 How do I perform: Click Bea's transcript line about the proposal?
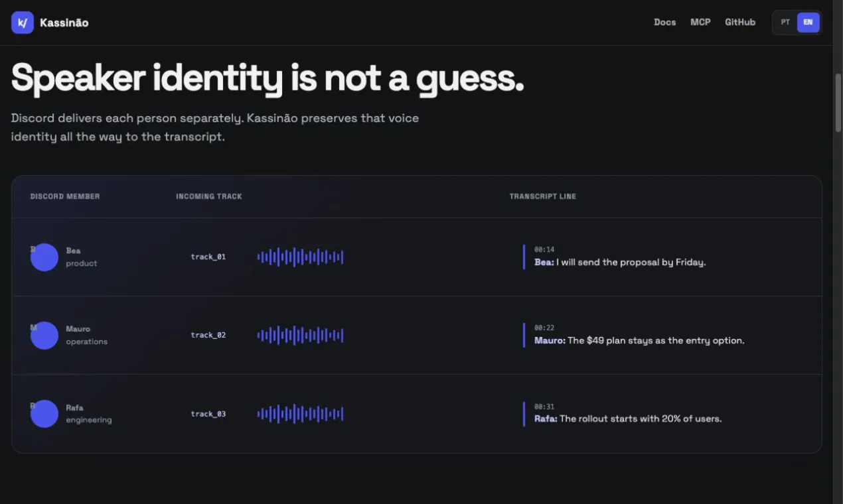pyautogui.click(x=620, y=262)
